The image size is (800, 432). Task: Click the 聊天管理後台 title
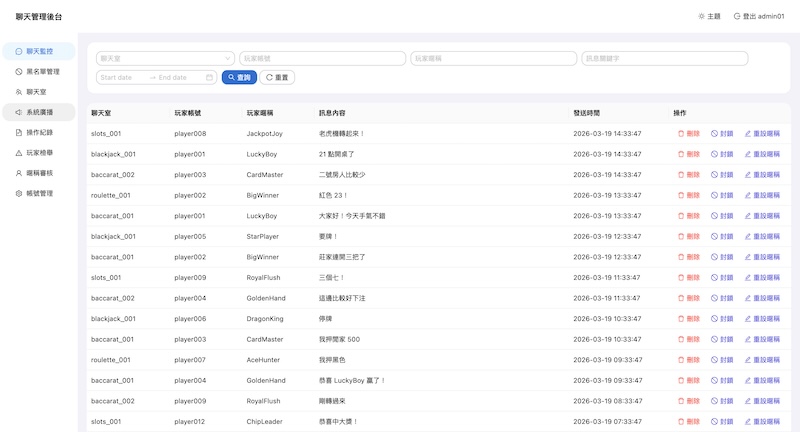[39, 17]
